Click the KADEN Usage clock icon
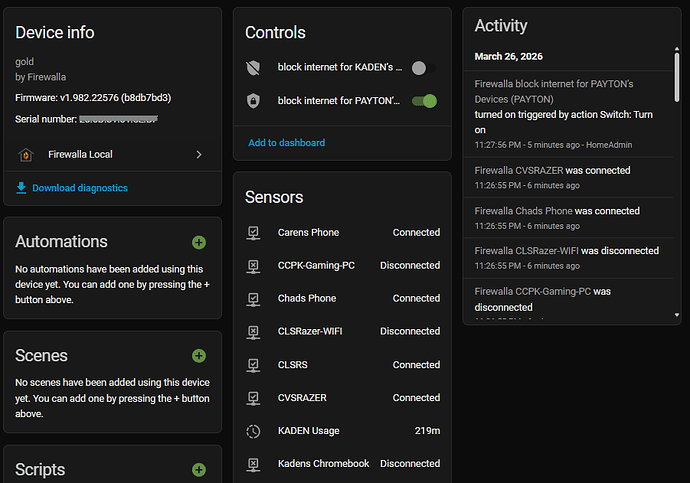 (x=253, y=431)
